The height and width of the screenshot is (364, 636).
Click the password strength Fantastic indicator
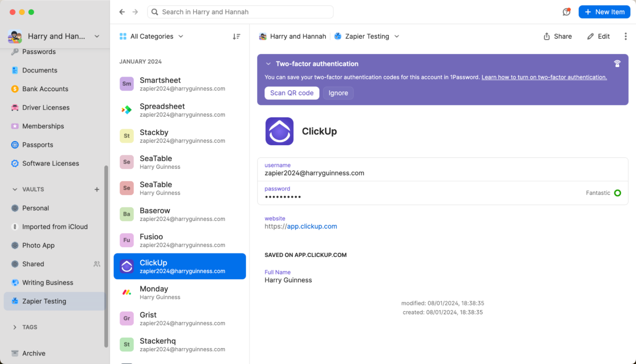(x=603, y=193)
